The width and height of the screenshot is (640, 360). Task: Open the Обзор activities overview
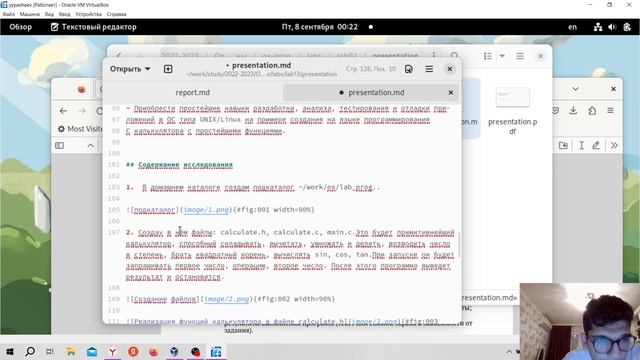(20, 27)
